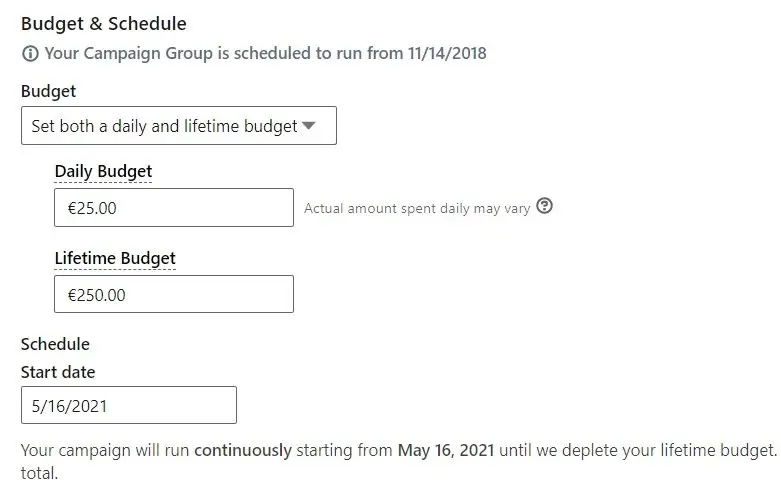781x492 pixels.
Task: Click the 11/14/2018 date in the notice
Action: pos(447,53)
